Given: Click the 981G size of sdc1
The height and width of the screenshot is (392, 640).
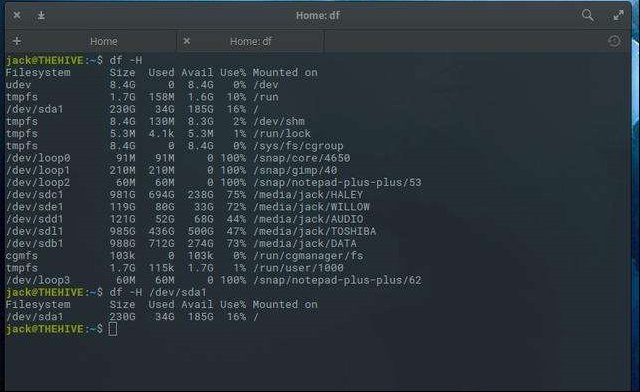Looking at the screenshot, I should [x=122, y=195].
